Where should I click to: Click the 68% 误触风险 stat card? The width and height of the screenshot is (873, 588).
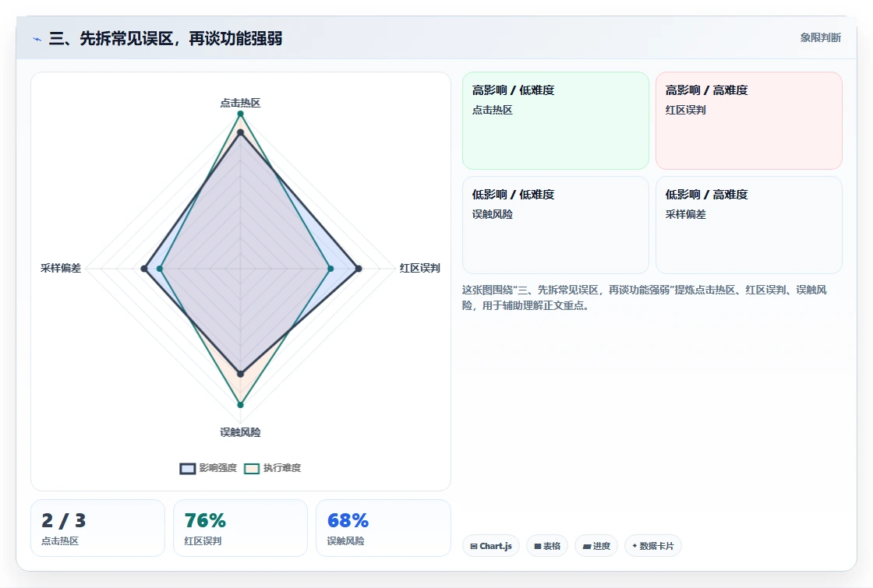(x=383, y=528)
